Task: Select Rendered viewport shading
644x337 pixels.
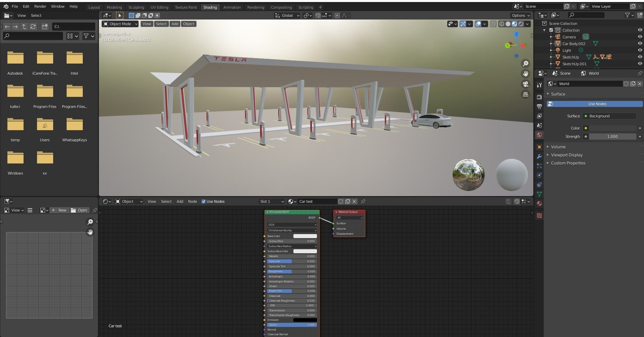Action: pyautogui.click(x=521, y=24)
